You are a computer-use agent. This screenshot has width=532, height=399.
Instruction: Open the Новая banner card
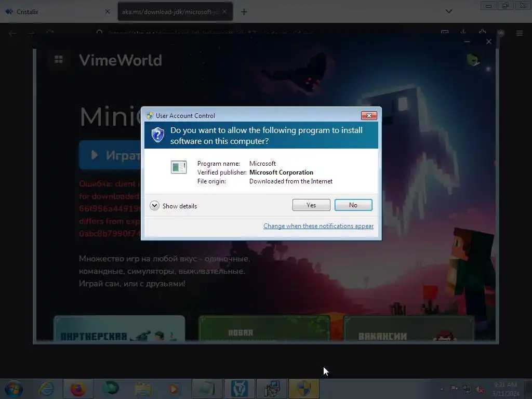(264, 328)
